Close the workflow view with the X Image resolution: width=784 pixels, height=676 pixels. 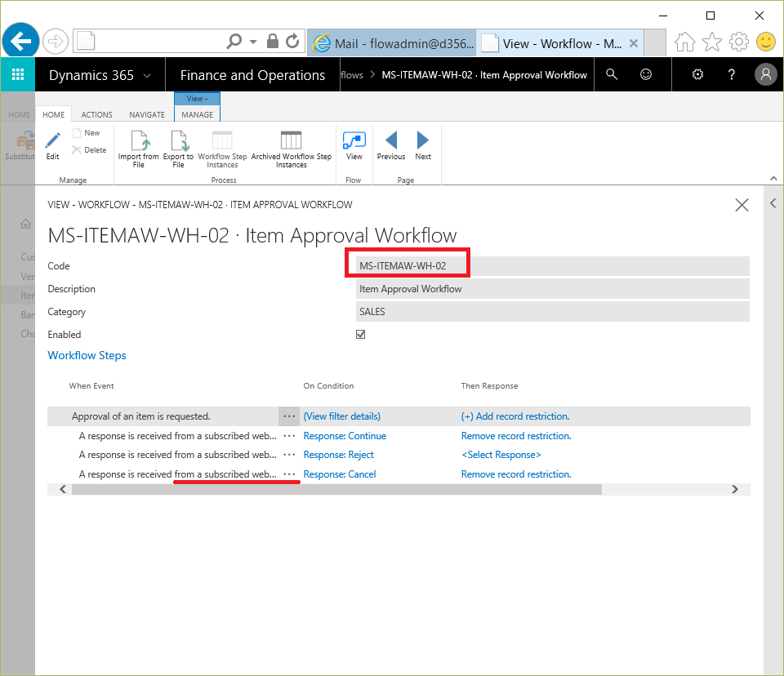[x=742, y=205]
